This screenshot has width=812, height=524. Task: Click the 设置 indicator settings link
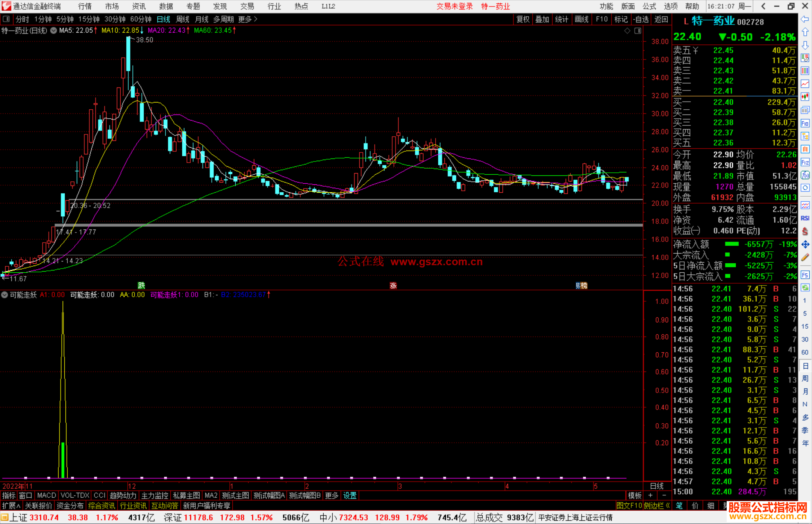(350, 495)
